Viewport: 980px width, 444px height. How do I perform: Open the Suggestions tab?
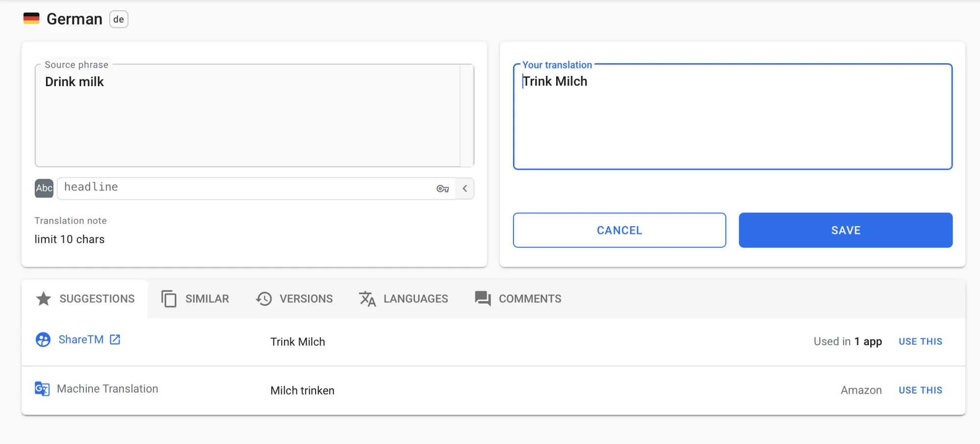click(85, 299)
